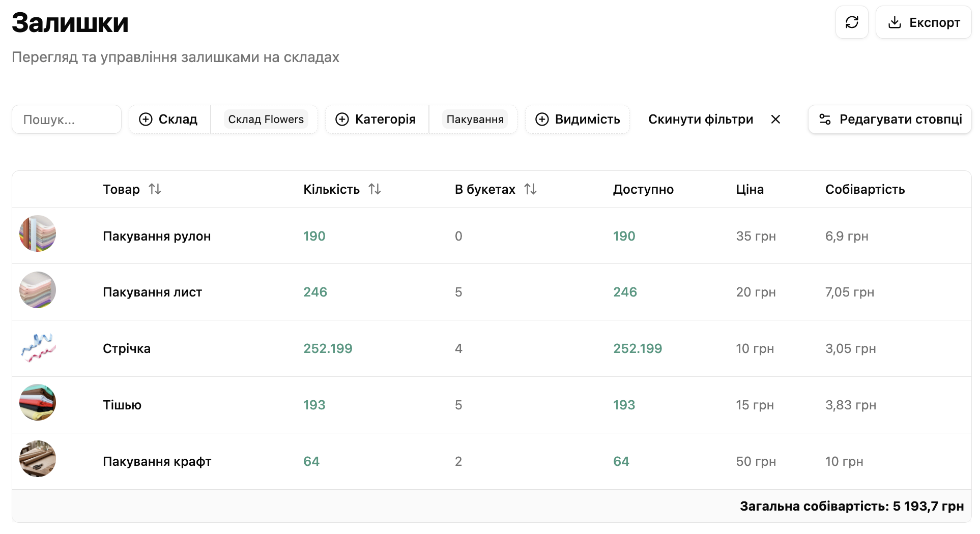Screen dimensions: 980x534
Task: Select the Стрічка product name
Action: click(x=127, y=349)
